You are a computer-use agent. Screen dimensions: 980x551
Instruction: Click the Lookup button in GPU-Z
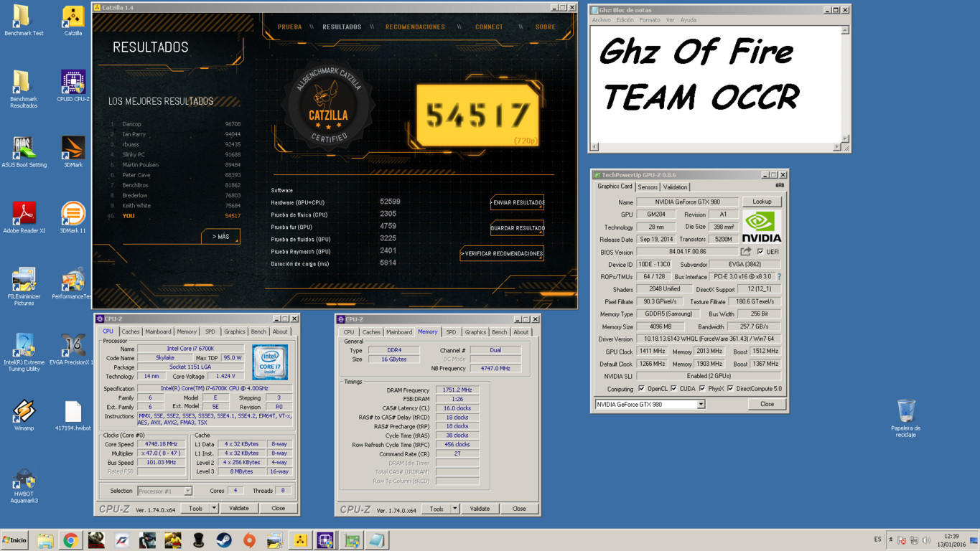pyautogui.click(x=762, y=202)
